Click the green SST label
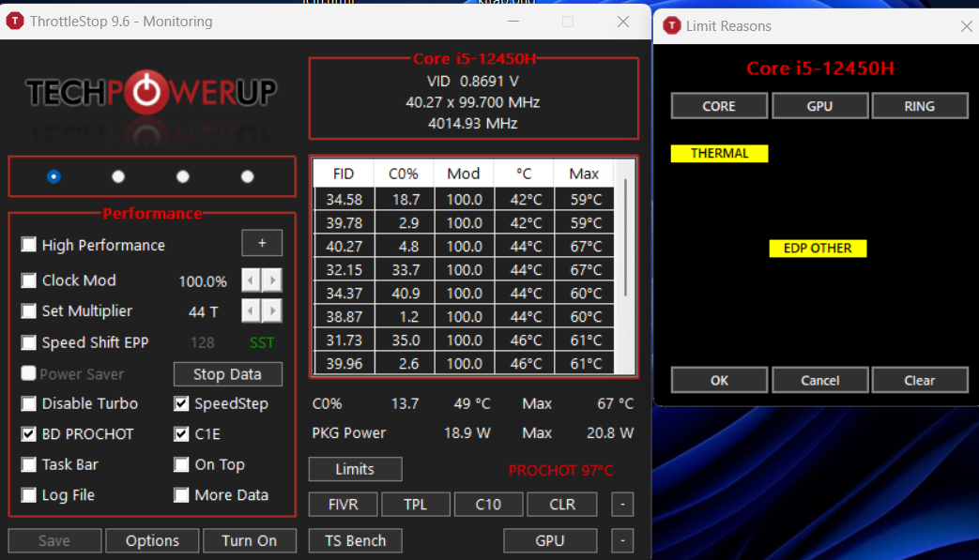979x560 pixels. point(262,342)
